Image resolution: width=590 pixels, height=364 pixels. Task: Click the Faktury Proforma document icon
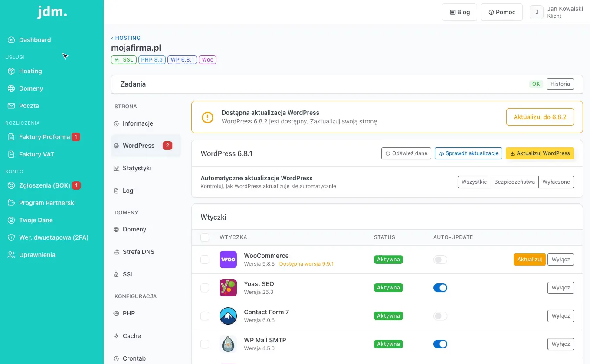click(11, 137)
